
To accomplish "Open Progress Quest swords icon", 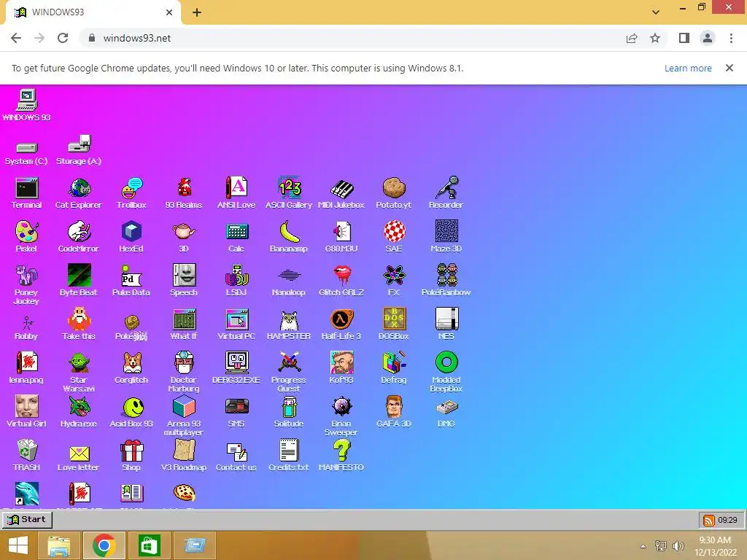I will click(x=289, y=373).
